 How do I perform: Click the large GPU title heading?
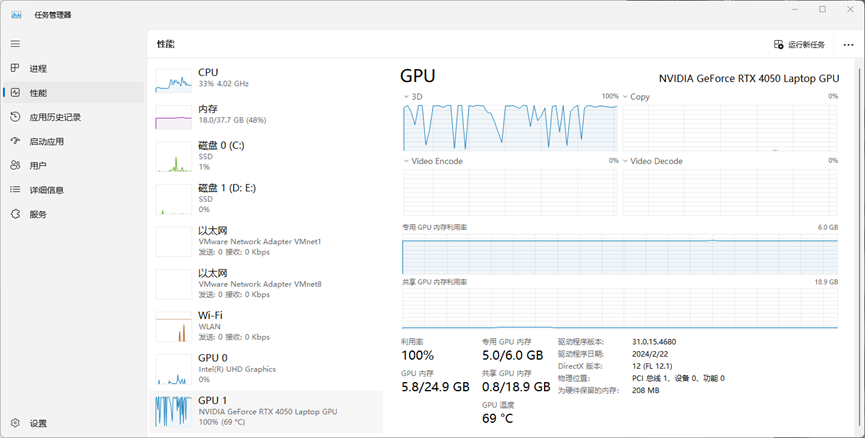[x=418, y=76]
